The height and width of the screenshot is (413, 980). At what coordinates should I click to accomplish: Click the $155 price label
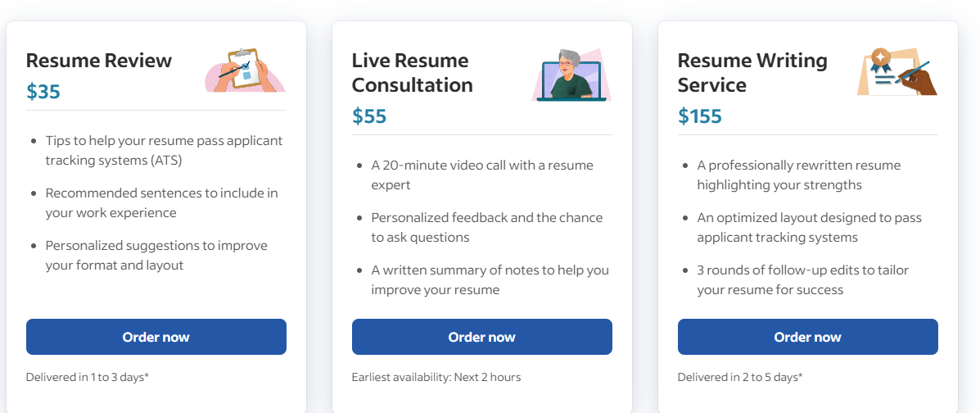(x=700, y=116)
